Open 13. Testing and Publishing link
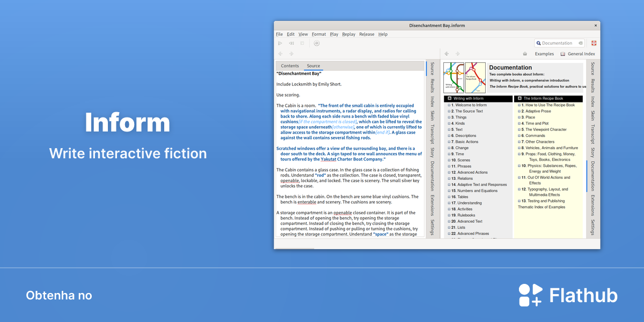 pyautogui.click(x=543, y=201)
